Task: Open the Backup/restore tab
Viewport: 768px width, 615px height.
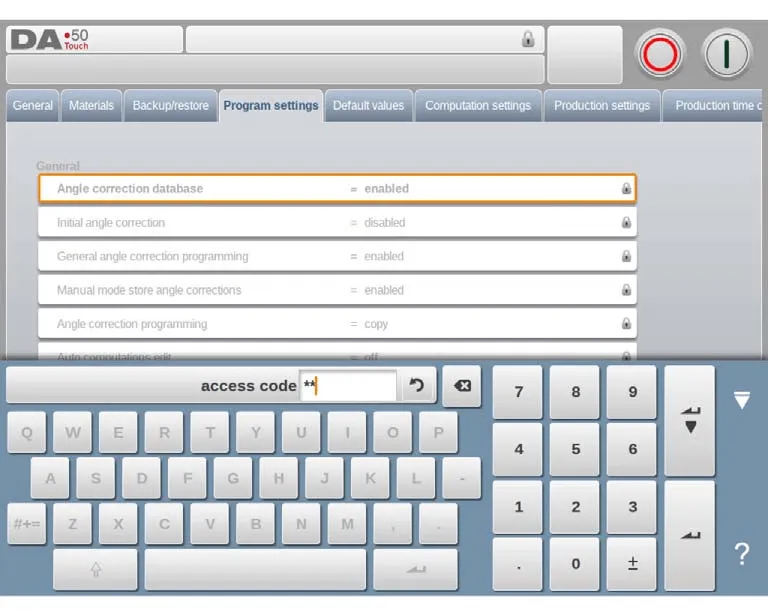Action: [x=171, y=106]
